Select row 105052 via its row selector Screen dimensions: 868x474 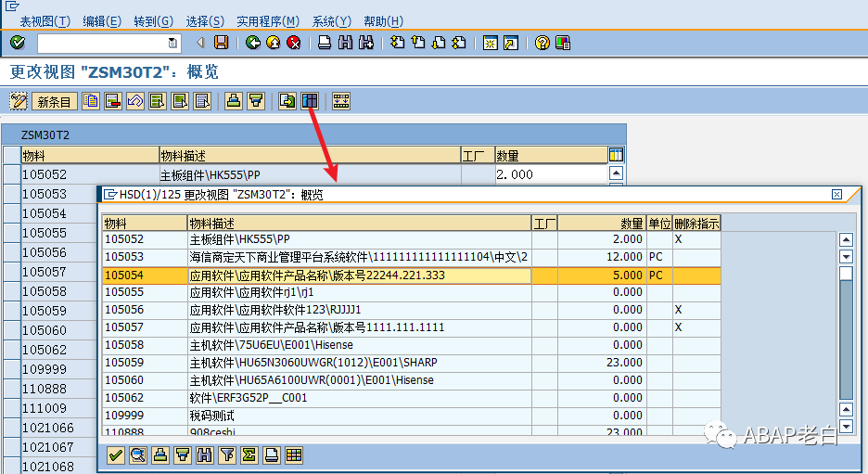12,174
